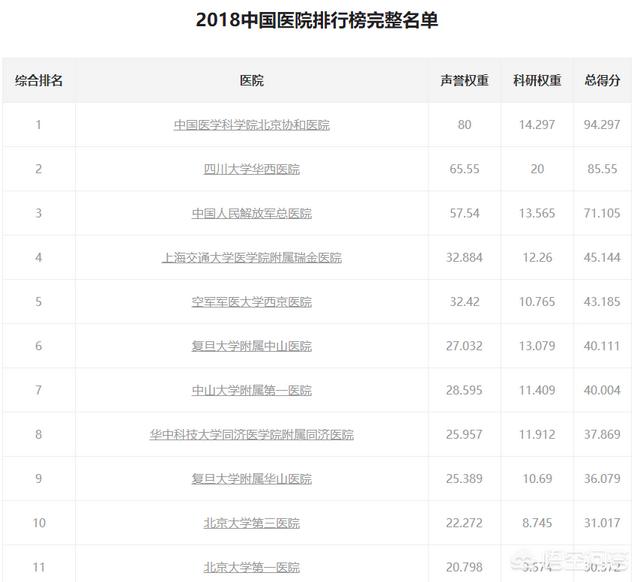The width and height of the screenshot is (640, 582).
Task: Click the 医院 column header
Action: click(x=252, y=80)
